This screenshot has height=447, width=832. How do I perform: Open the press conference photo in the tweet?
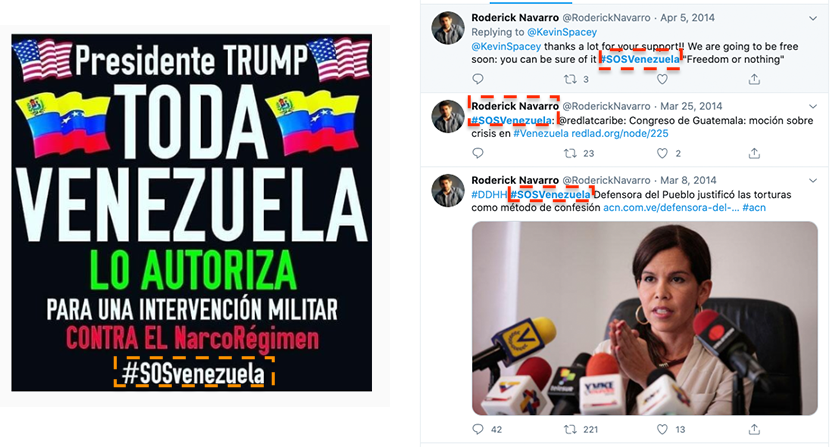coord(645,319)
